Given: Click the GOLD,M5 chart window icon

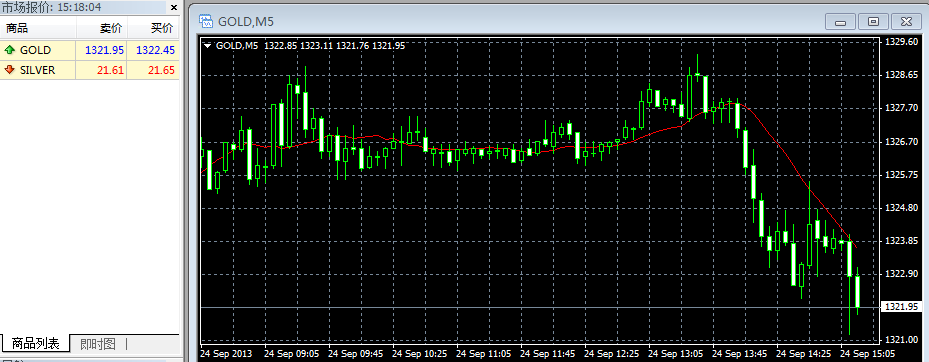Looking at the screenshot, I should click(x=206, y=22).
